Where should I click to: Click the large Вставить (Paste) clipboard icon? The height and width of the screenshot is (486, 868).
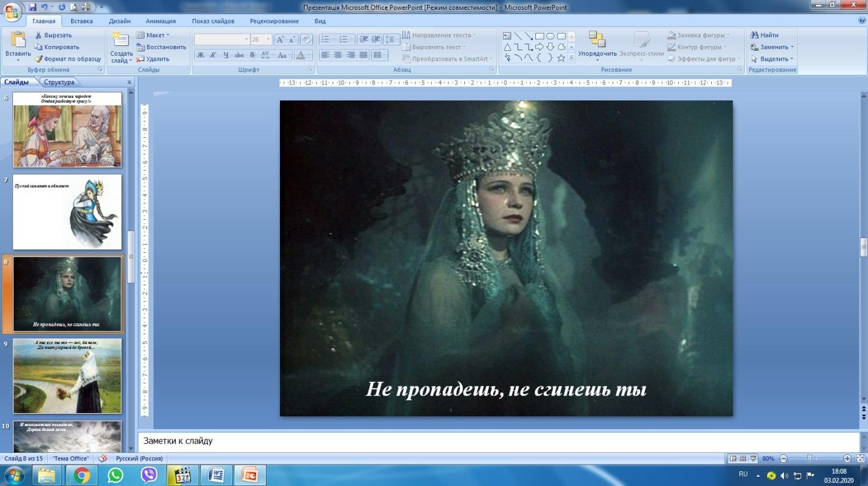(18, 40)
